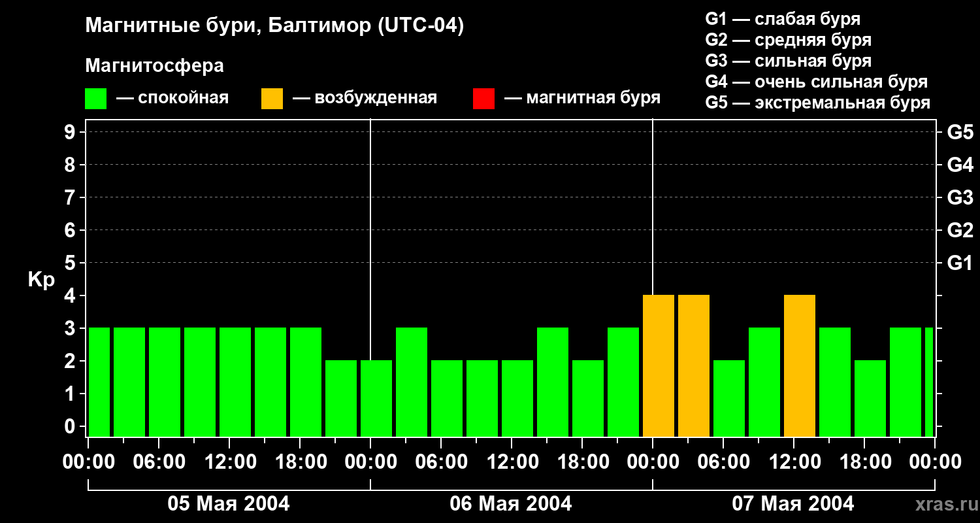
Task: Click the 18:00 time label for 06 Мая
Action: tap(582, 462)
